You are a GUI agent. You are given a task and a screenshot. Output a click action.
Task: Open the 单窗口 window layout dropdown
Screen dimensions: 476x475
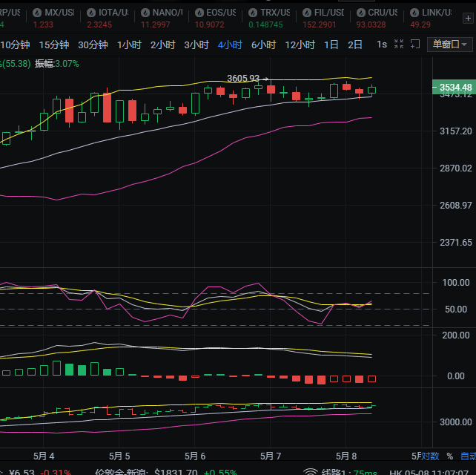451,45
